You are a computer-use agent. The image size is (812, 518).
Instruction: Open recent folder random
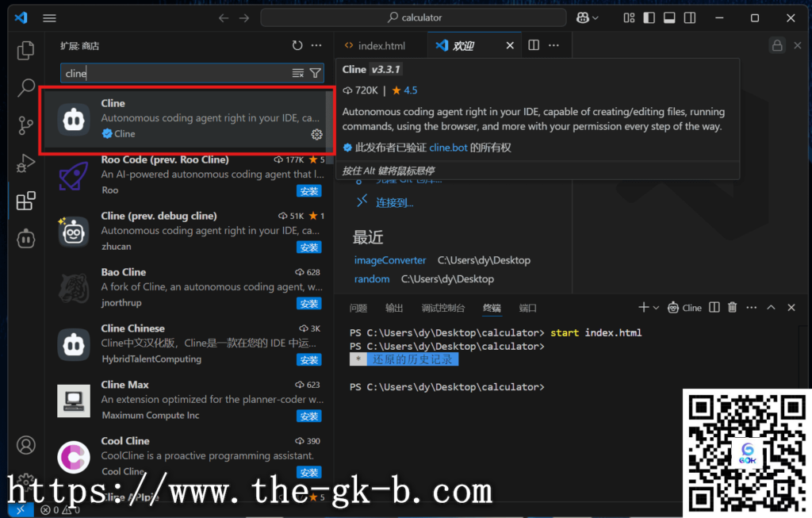372,278
